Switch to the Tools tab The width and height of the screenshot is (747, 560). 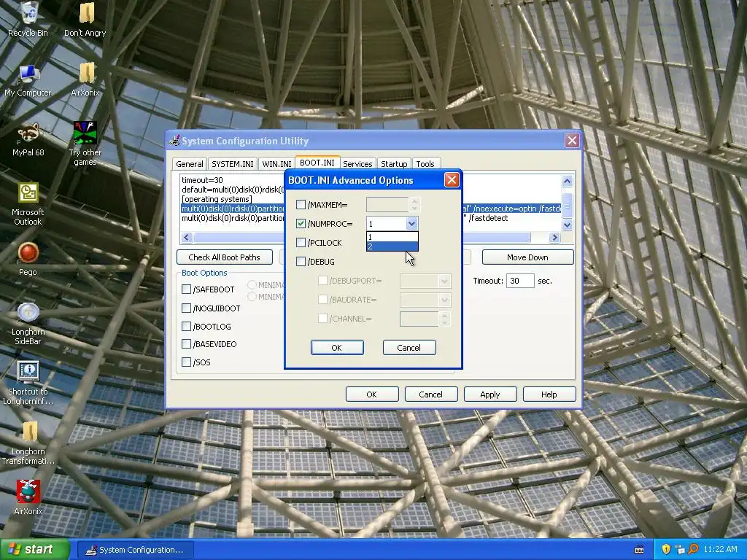click(x=425, y=164)
